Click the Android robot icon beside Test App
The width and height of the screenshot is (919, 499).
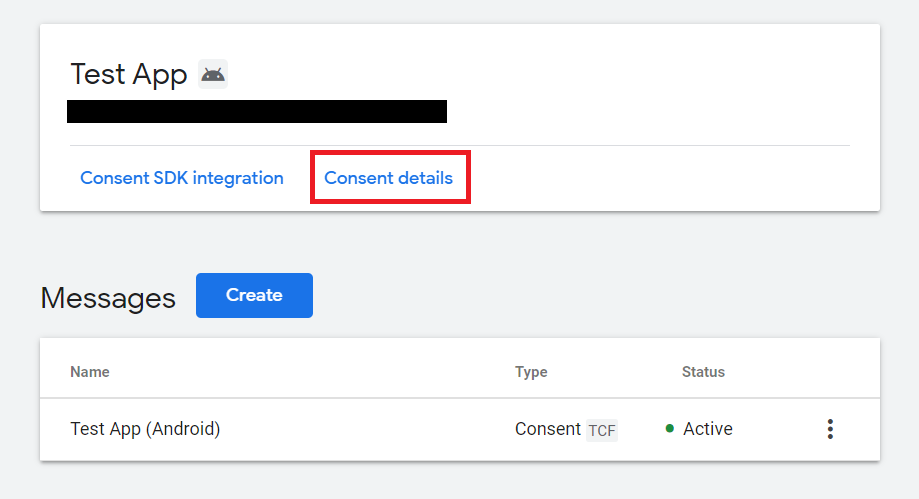click(x=213, y=74)
